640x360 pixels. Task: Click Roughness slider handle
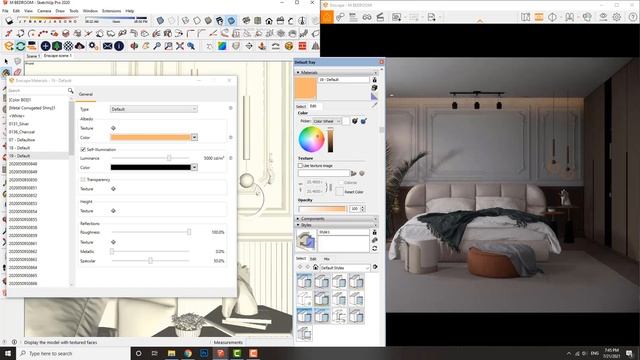[x=189, y=232]
